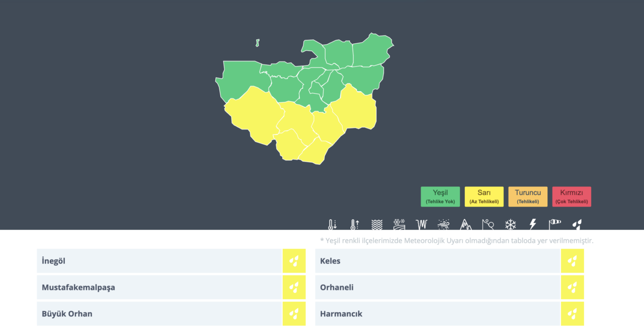Image resolution: width=644 pixels, height=330 pixels.
Task: Click the windsock icon
Action: 555,223
